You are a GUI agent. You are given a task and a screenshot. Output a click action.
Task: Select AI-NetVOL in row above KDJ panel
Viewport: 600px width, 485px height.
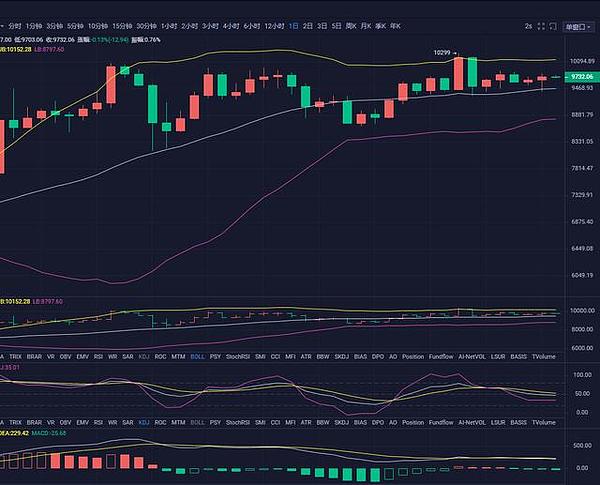[474, 355]
